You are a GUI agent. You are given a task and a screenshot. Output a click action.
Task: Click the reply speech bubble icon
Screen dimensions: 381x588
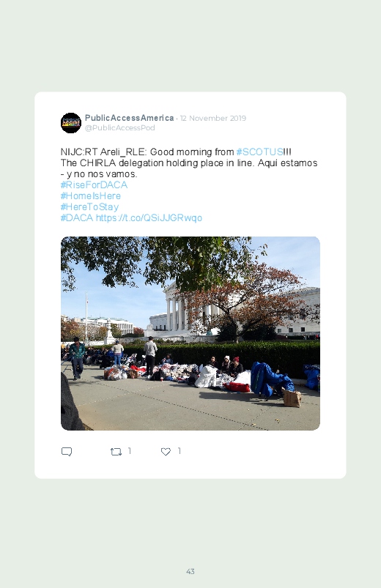point(67,452)
